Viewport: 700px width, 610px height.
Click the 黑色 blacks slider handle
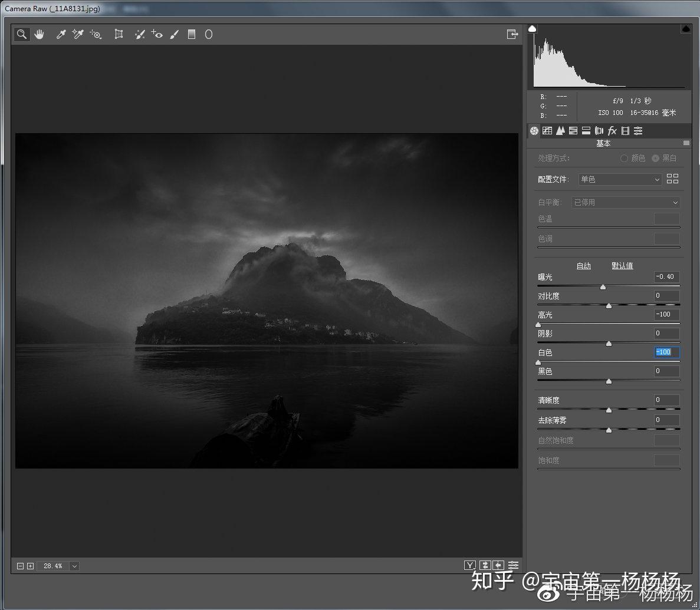coord(609,381)
